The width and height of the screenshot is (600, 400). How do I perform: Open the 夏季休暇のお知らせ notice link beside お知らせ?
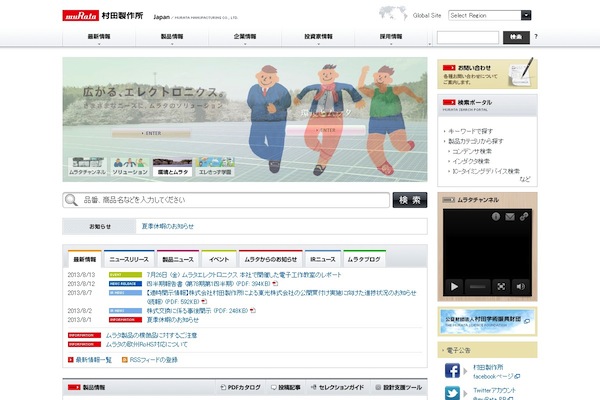pyautogui.click(x=168, y=226)
